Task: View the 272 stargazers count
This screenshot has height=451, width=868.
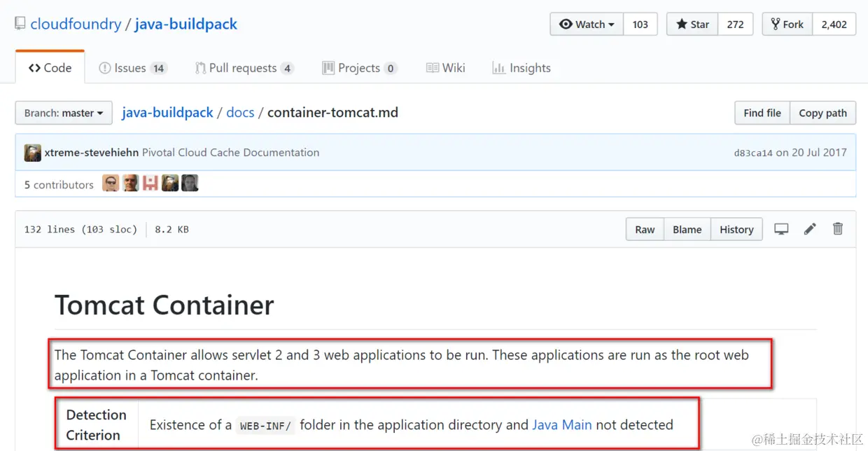Action: (x=735, y=25)
